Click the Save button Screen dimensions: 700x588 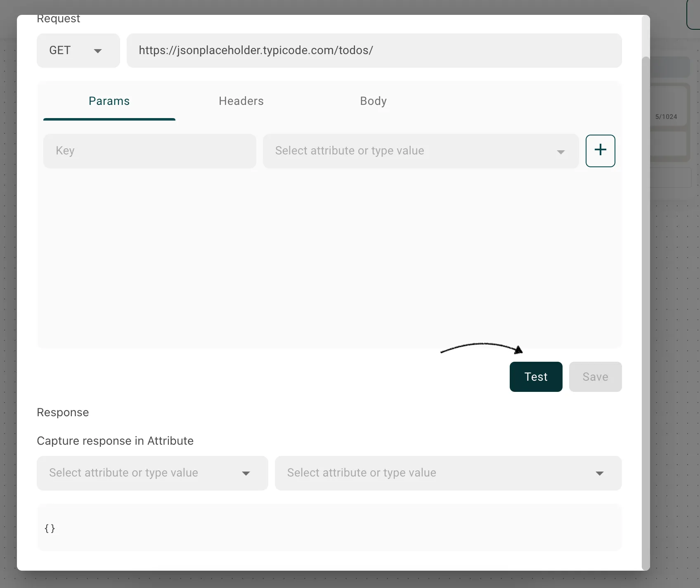point(595,377)
